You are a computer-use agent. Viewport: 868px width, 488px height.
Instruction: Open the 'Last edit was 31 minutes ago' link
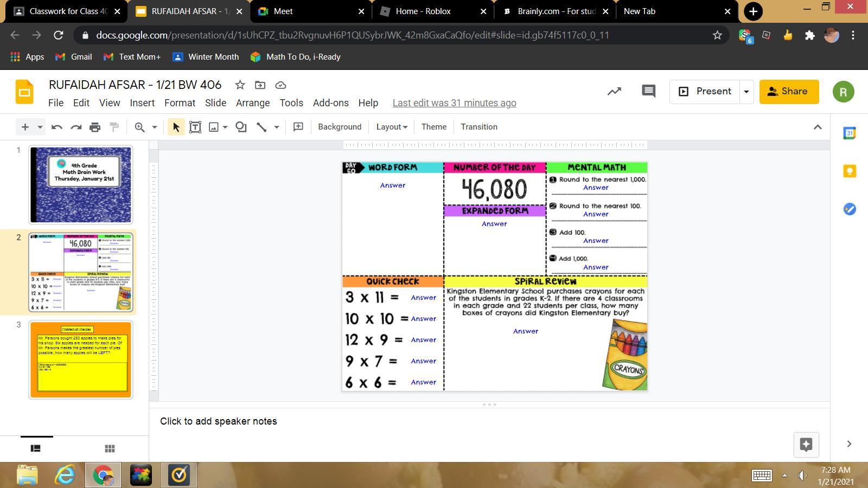pos(454,103)
